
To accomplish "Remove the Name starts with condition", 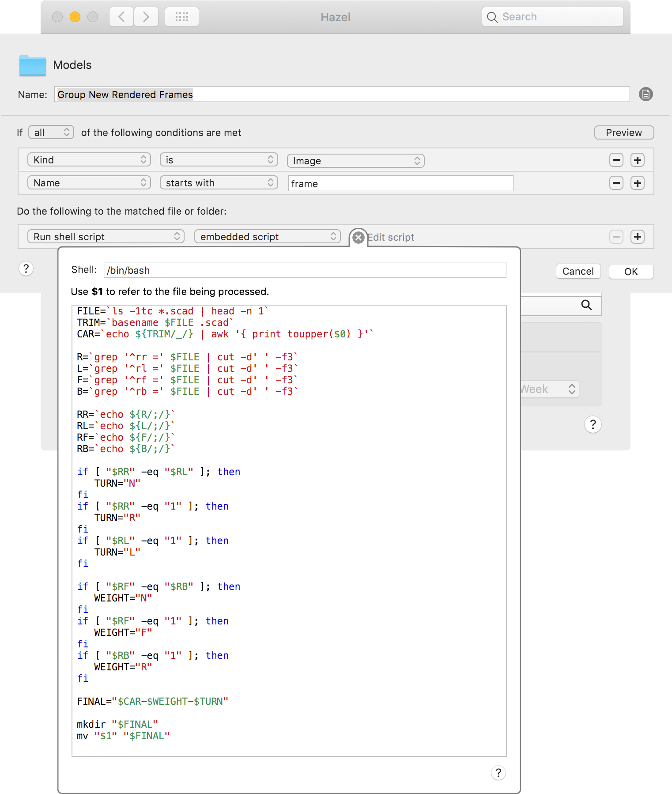I will point(616,183).
